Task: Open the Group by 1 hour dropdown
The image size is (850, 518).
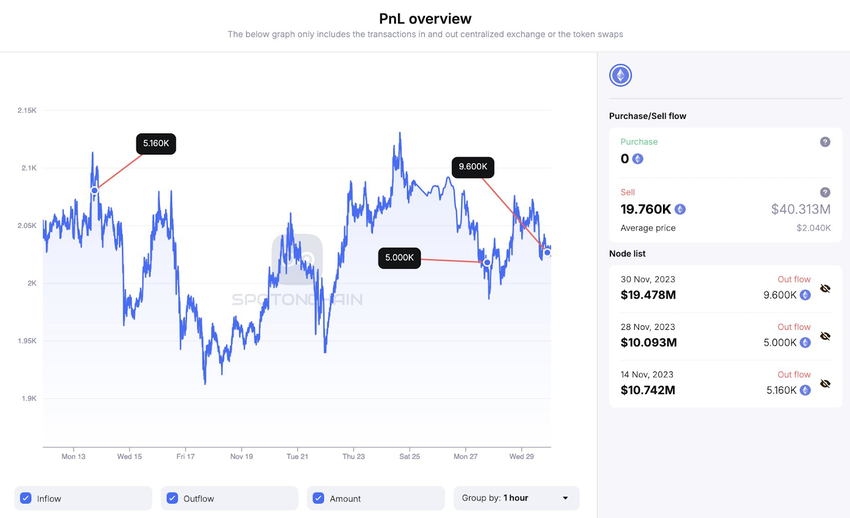Action: pyautogui.click(x=516, y=498)
